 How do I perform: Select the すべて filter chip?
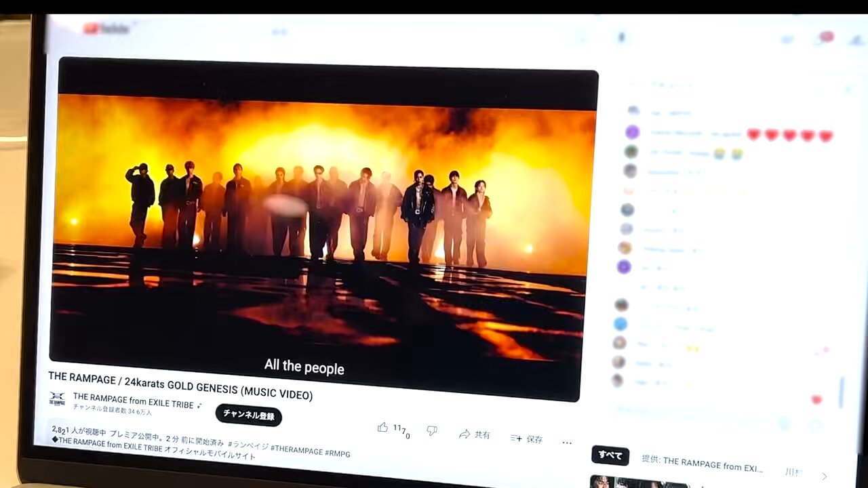[610, 455]
